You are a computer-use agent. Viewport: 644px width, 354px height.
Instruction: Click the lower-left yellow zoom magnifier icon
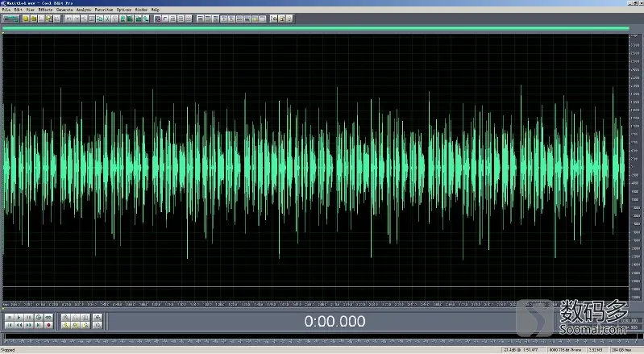[66, 325]
